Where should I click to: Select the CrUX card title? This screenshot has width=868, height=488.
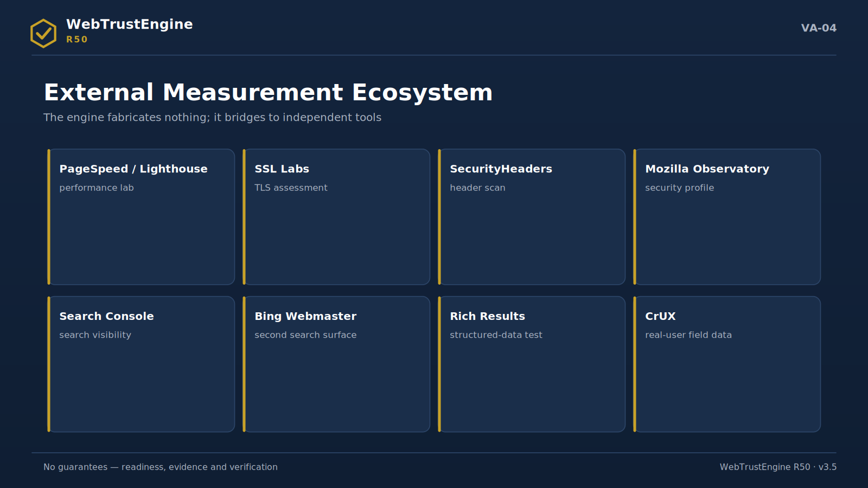point(660,316)
